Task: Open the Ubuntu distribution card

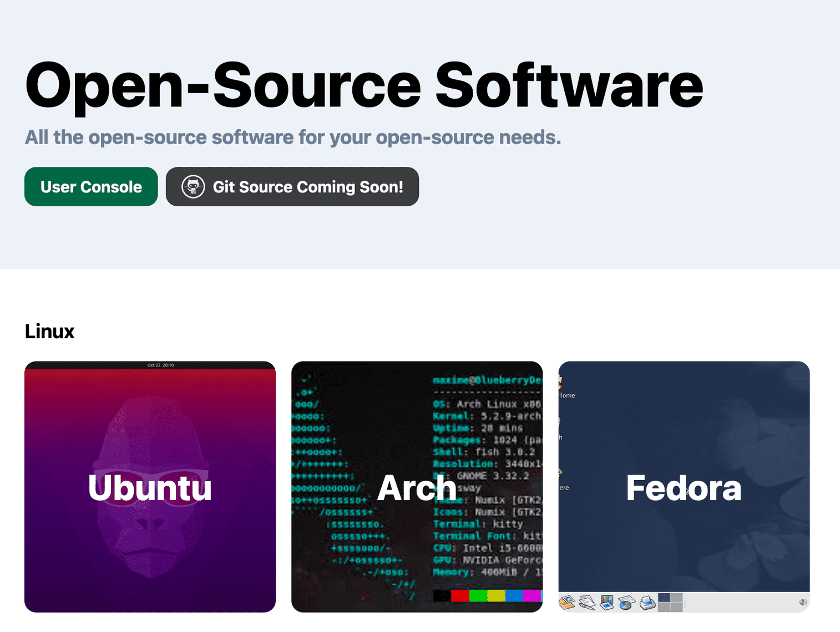Action: [x=150, y=487]
